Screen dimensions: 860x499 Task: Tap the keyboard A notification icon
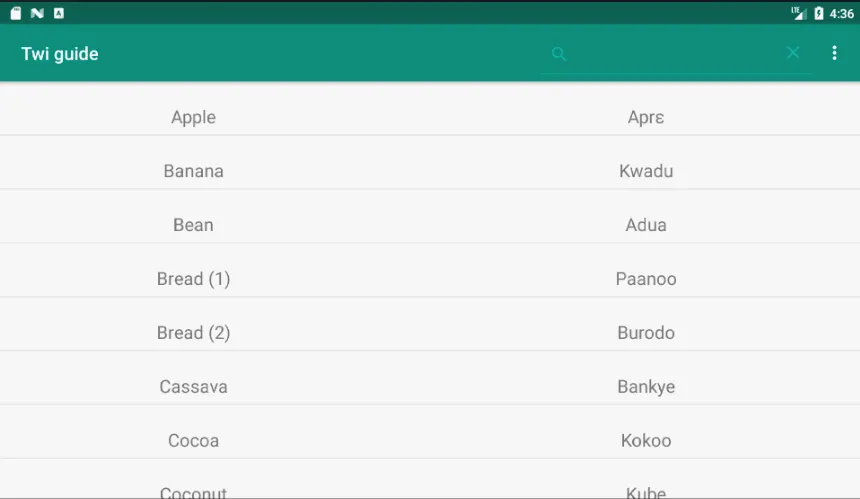[59, 13]
